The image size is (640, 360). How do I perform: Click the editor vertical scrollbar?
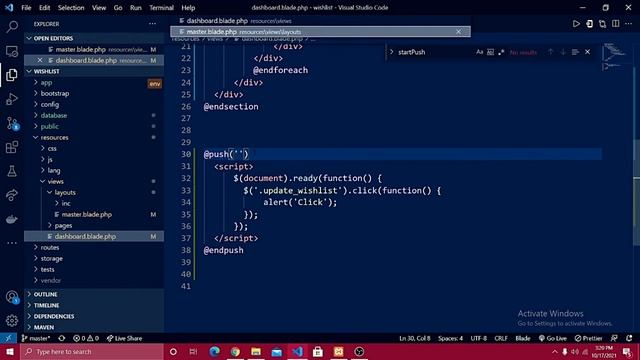636,192
